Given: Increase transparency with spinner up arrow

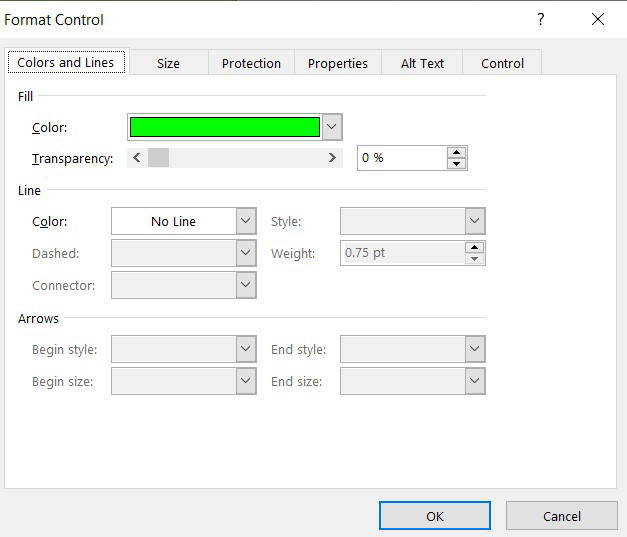Looking at the screenshot, I should [x=457, y=153].
